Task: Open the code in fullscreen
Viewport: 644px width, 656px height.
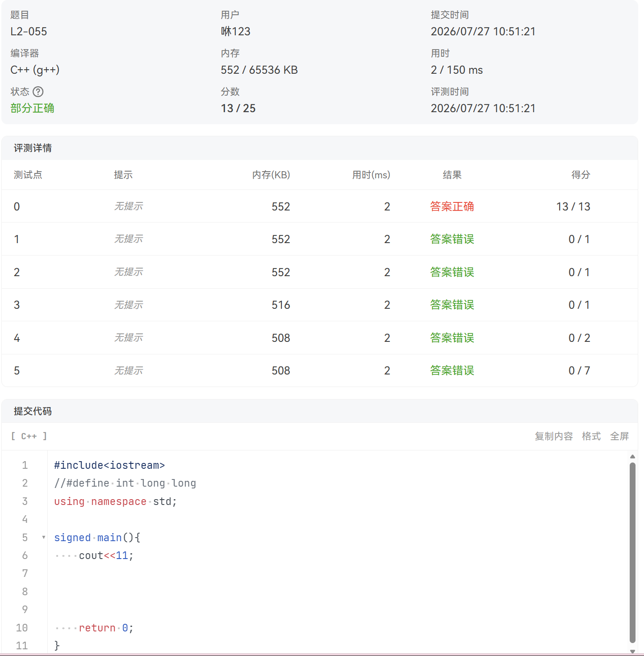Action: point(619,436)
